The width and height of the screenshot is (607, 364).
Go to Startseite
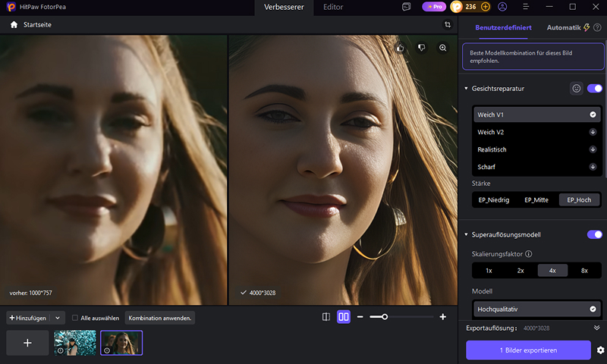click(x=37, y=25)
